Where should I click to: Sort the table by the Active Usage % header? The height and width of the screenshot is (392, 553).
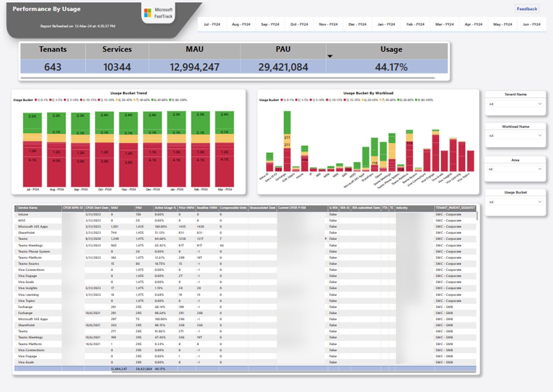click(x=165, y=208)
